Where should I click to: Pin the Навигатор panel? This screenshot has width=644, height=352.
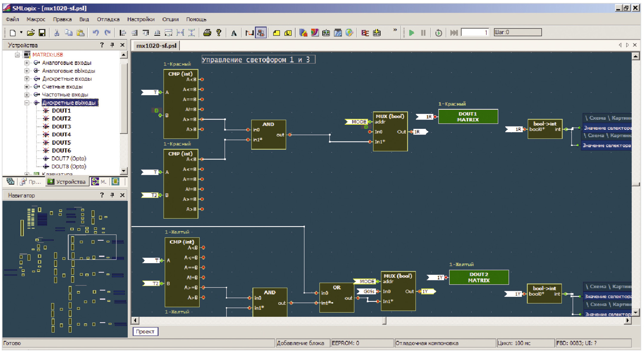112,195
